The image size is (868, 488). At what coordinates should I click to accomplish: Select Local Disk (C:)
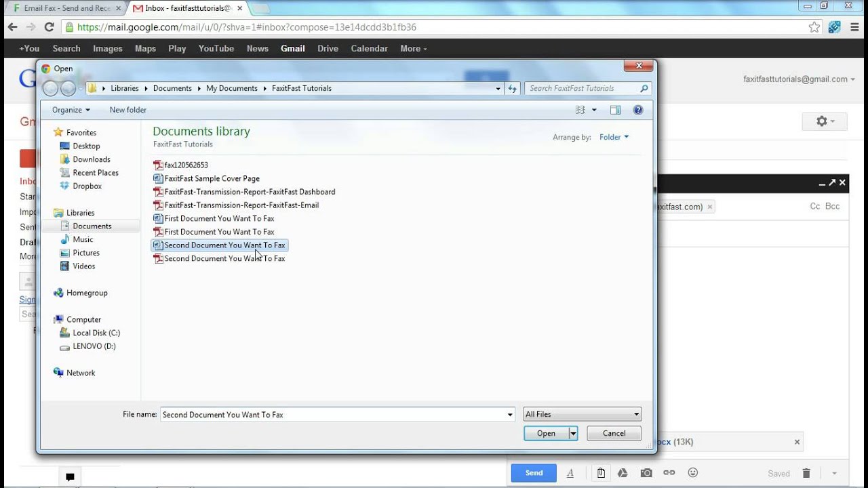point(96,333)
